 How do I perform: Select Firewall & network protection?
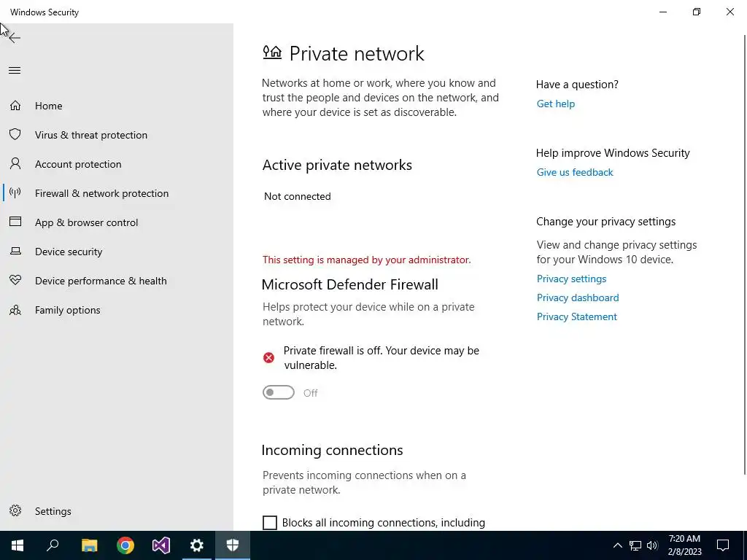[x=101, y=193]
